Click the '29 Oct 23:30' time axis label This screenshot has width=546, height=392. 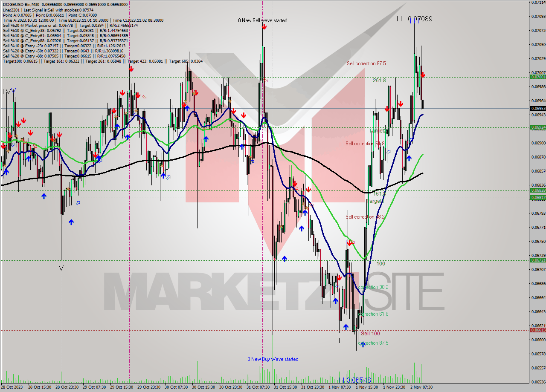pos(149,387)
